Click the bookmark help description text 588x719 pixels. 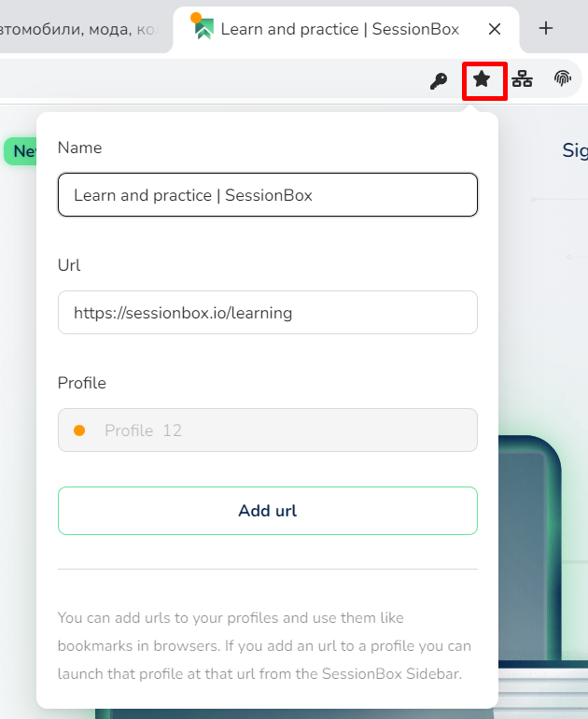pos(264,645)
